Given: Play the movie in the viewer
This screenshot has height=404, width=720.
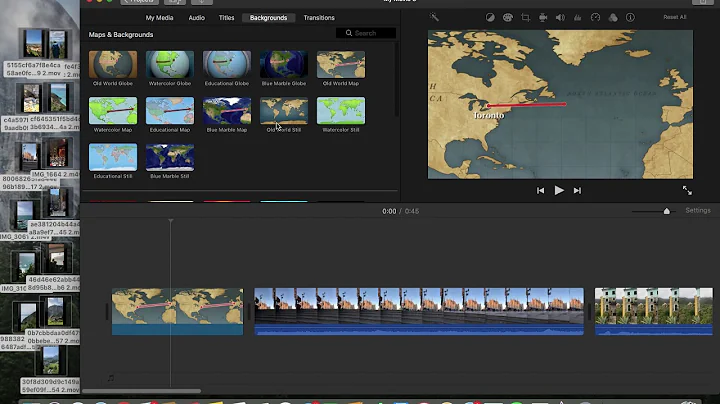Looking at the screenshot, I should pyautogui.click(x=559, y=190).
